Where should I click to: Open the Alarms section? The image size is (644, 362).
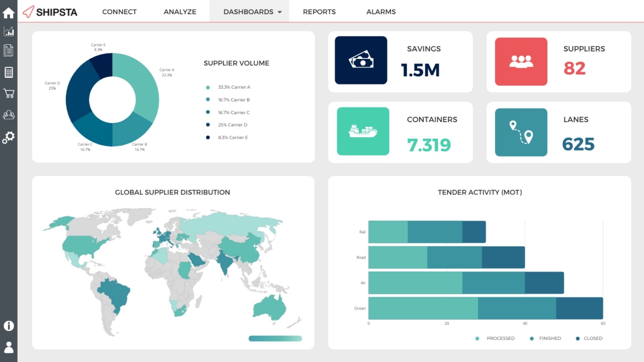point(381,11)
